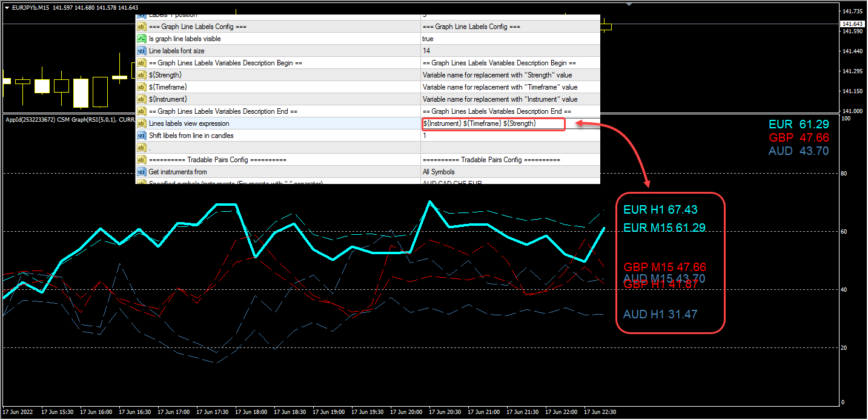
Task: Click the icon beside 'Variables Description End' row
Action: (x=141, y=111)
